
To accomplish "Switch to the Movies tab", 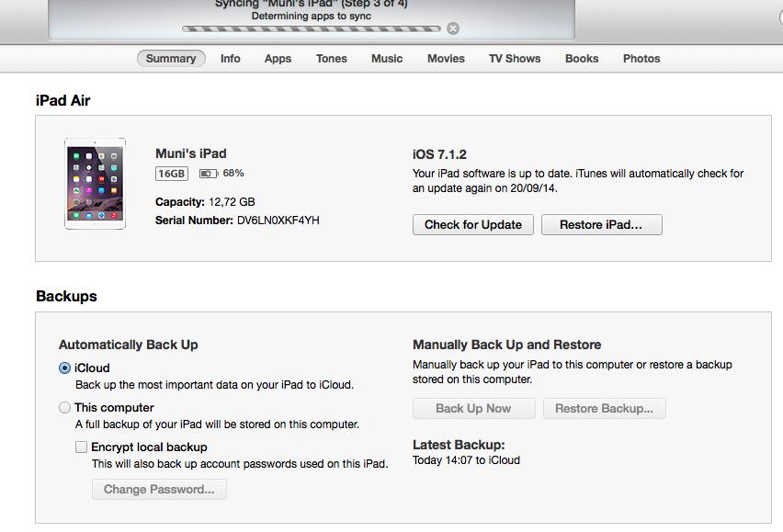I will (446, 59).
